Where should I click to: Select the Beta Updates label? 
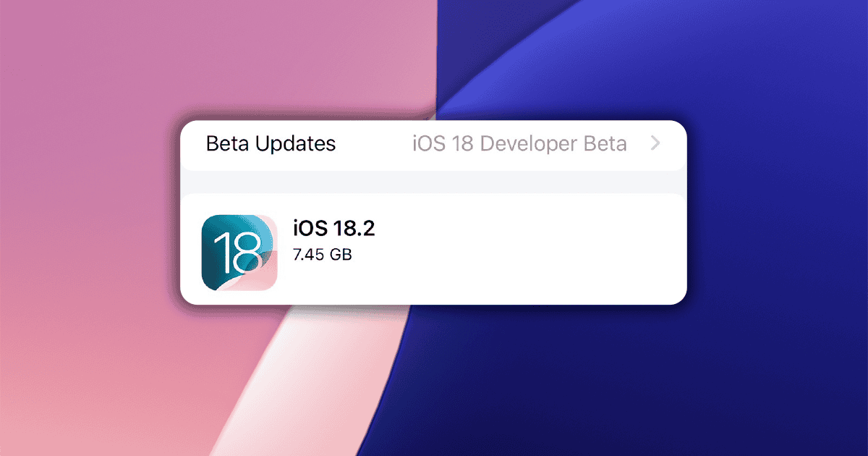pos(271,144)
